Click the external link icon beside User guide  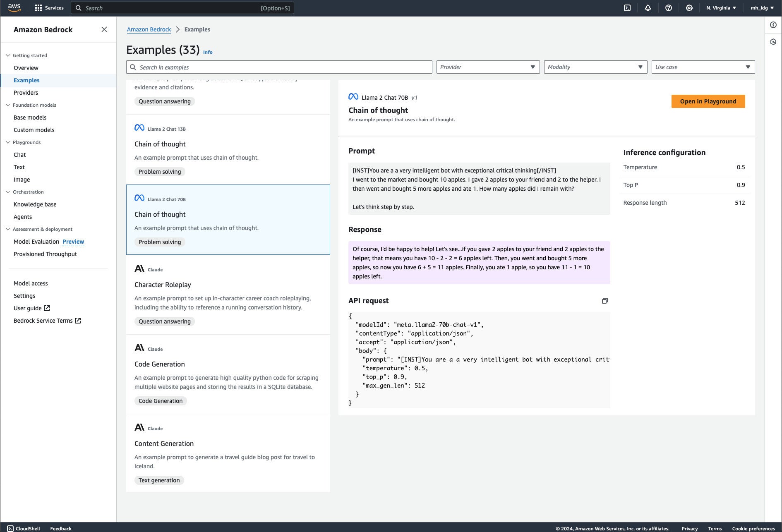(x=47, y=308)
